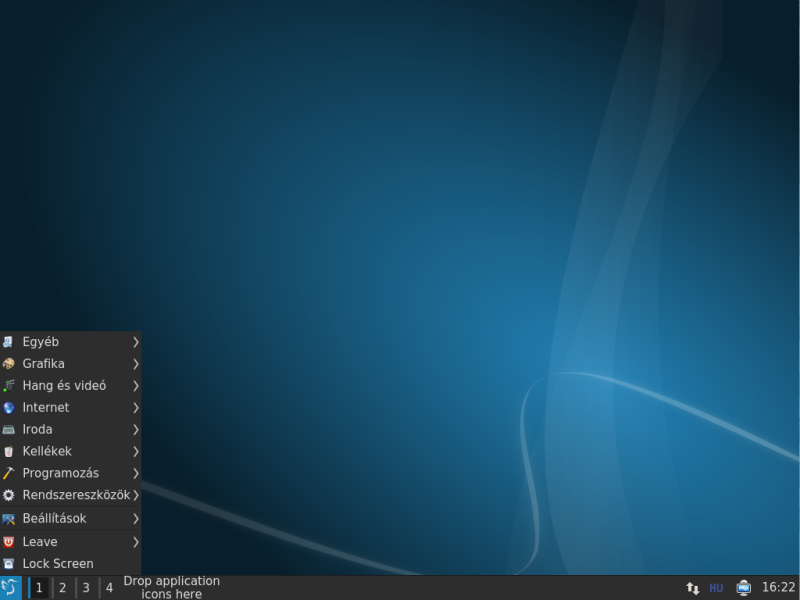Image resolution: width=800 pixels, height=600 pixels.
Task: Expand the Kellékek submenu arrow
Action: click(x=136, y=452)
